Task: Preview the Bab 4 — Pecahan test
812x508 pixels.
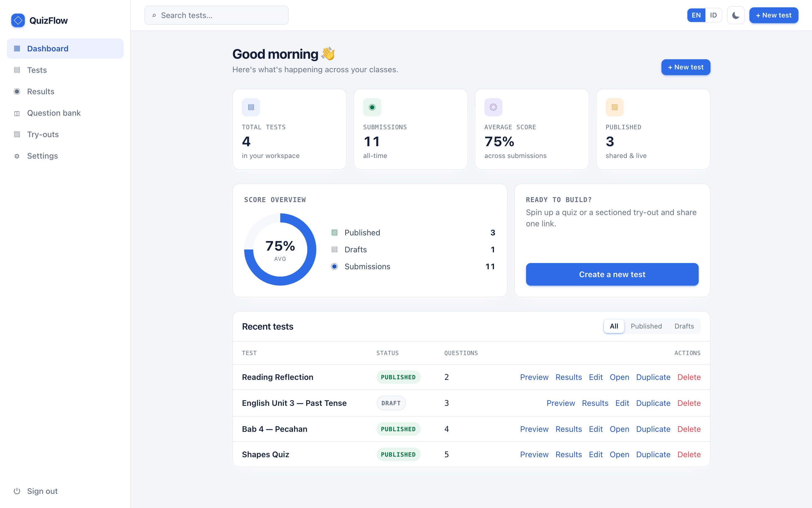Action: (534, 429)
